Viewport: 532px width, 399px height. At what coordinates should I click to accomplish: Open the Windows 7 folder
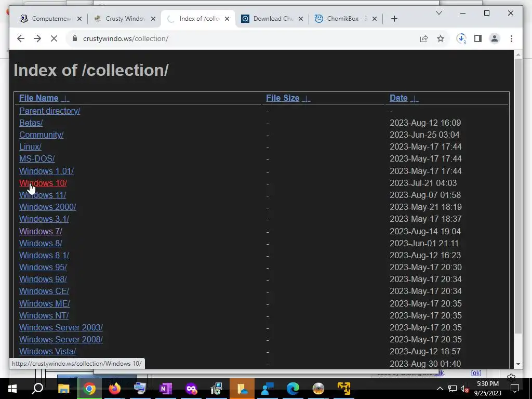point(41,231)
